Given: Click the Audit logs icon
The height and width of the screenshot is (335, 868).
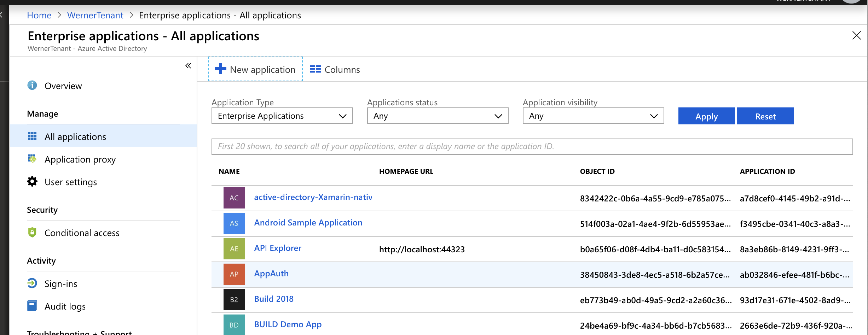Looking at the screenshot, I should pyautogui.click(x=32, y=305).
